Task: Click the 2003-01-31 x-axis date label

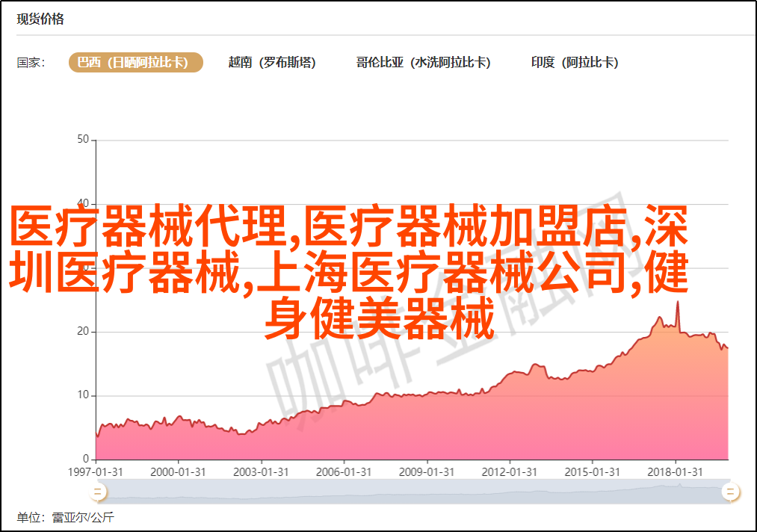Action: 262,472
